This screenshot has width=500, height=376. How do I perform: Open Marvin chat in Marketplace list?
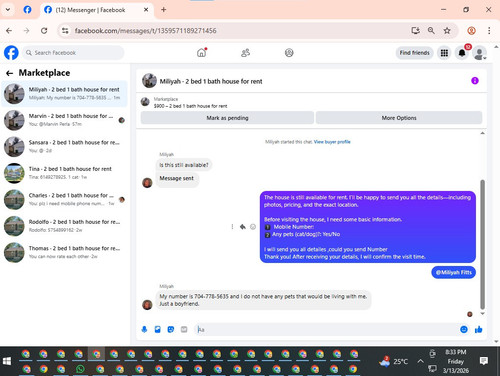pyautogui.click(x=65, y=120)
